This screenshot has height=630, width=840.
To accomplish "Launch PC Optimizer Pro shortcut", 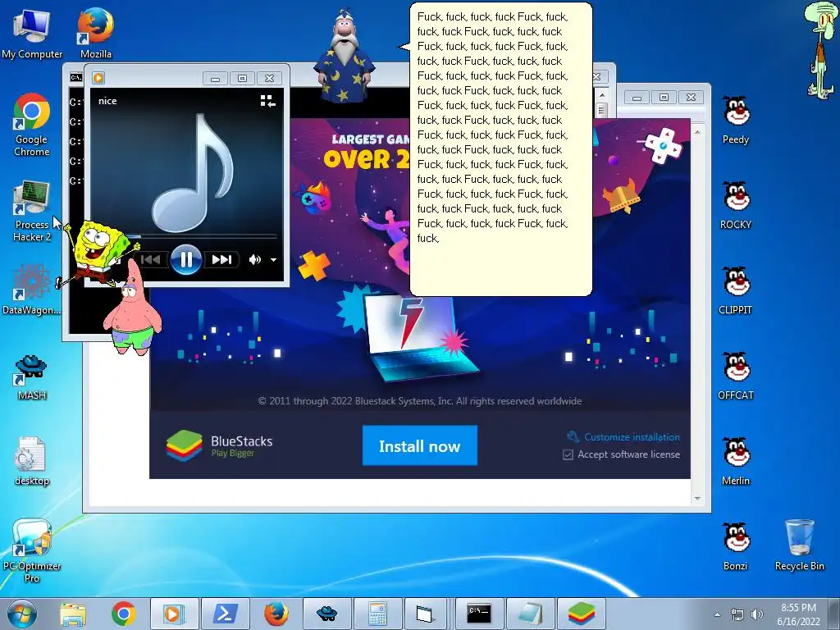I will point(32,550).
